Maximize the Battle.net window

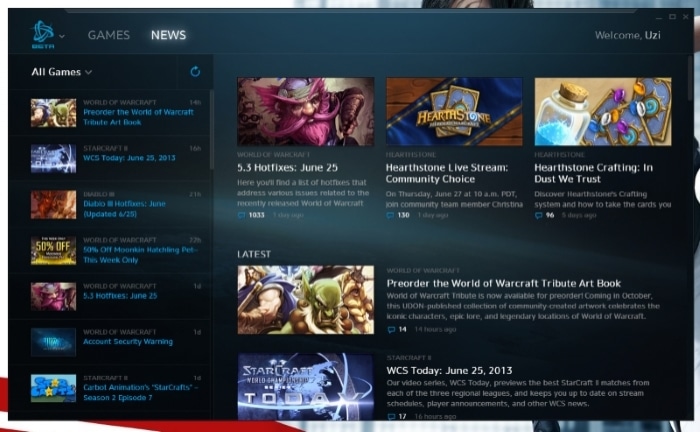[672, 17]
